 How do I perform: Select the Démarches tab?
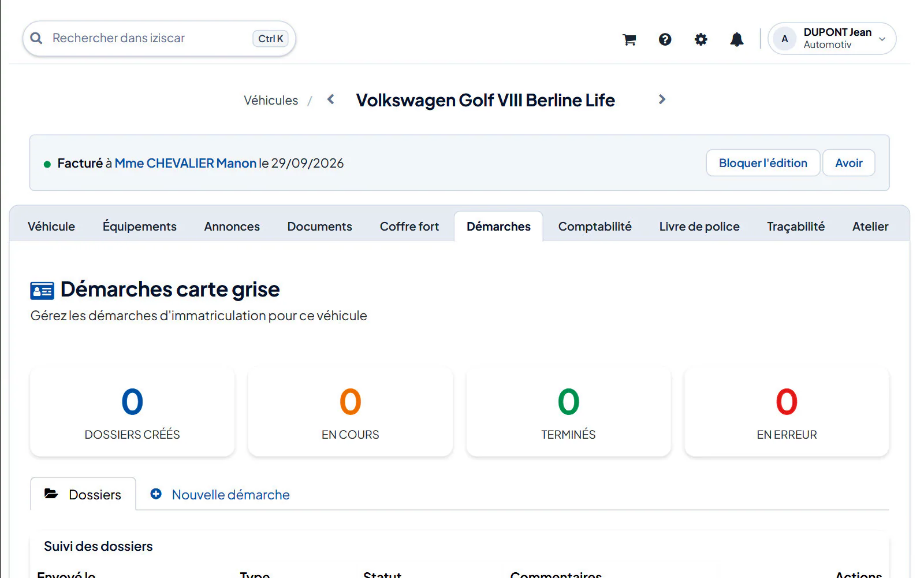498,227
